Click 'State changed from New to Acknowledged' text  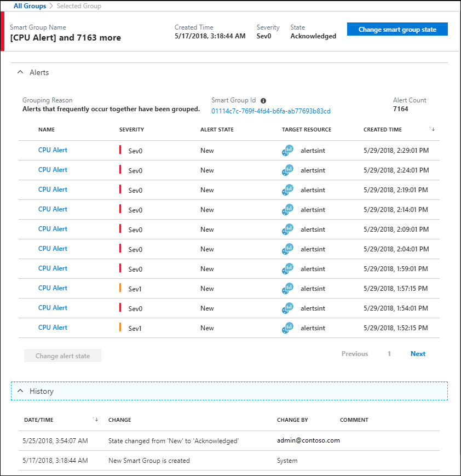point(174,441)
